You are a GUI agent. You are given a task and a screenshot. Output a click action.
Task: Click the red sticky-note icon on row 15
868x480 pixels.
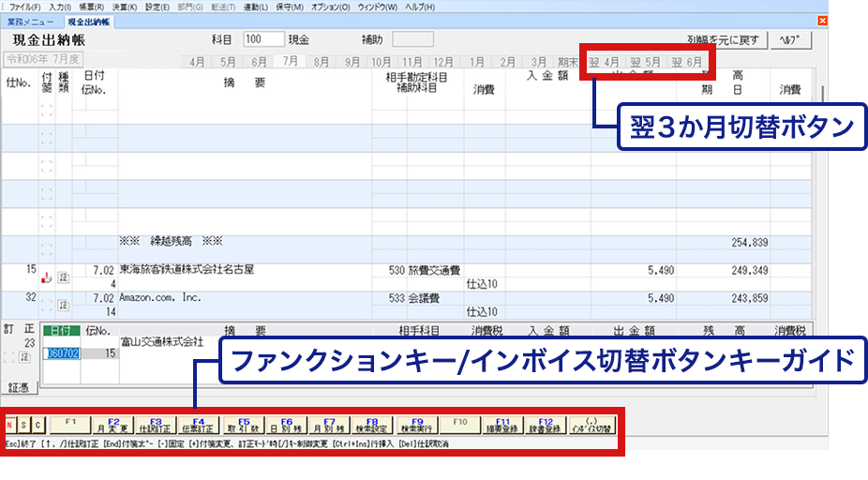coord(47,277)
